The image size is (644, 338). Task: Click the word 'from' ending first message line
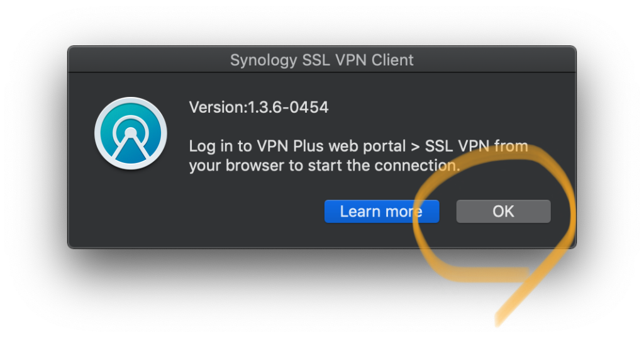[x=511, y=146]
